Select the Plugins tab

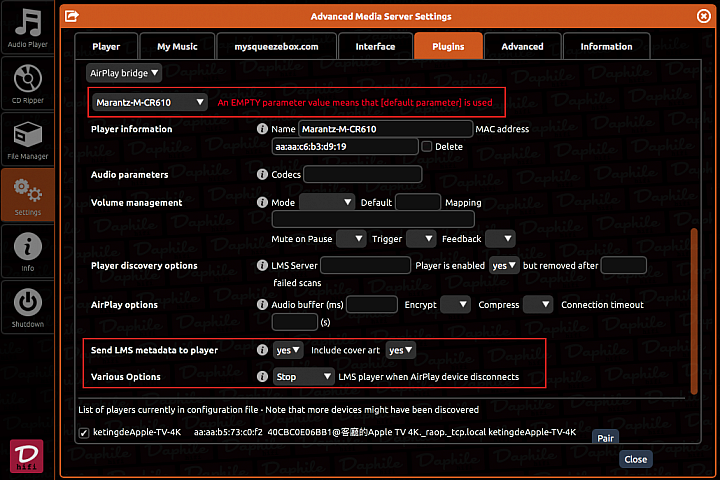point(448,46)
